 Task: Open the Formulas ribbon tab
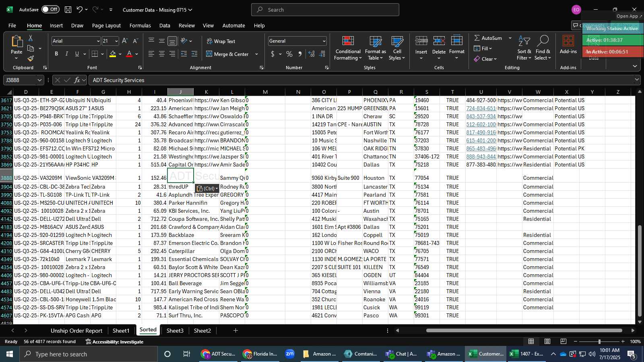tap(140, 25)
